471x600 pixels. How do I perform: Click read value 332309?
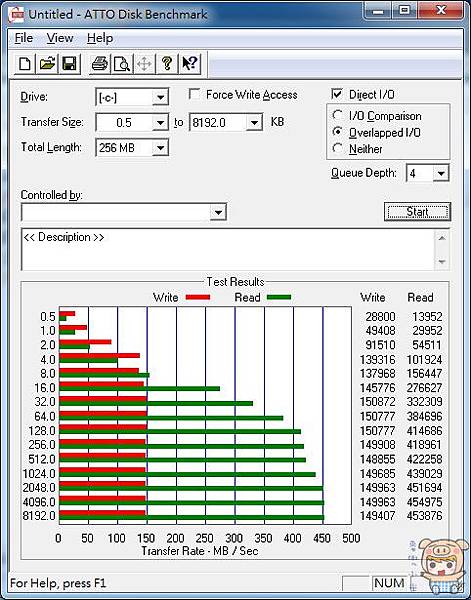425,402
